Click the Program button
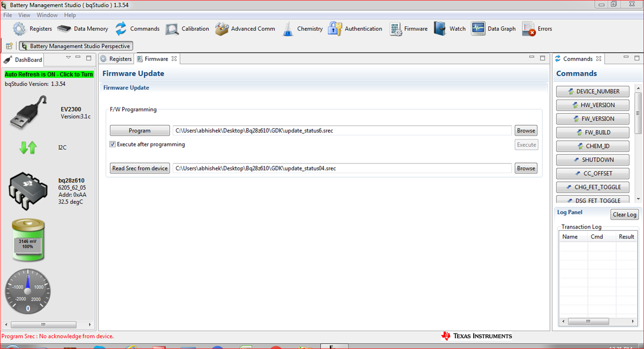644x349 pixels. (140, 130)
